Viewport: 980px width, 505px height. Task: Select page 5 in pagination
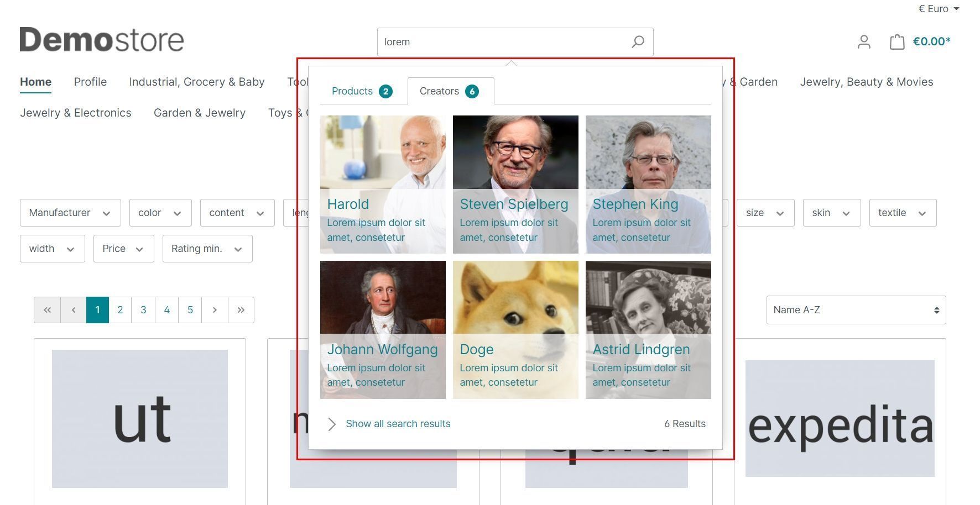click(190, 310)
